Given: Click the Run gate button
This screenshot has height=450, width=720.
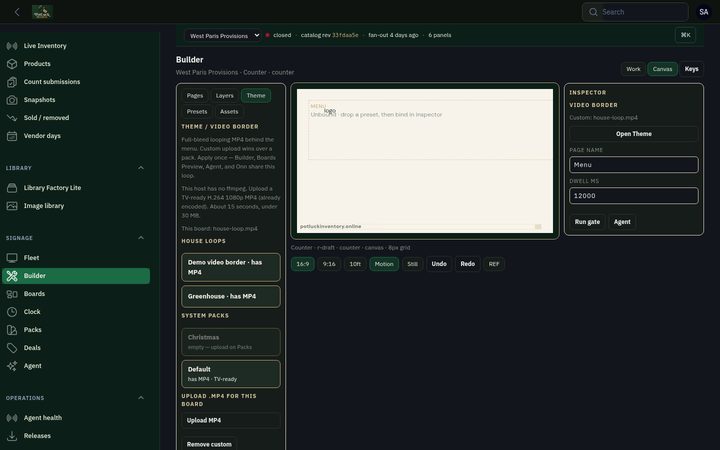Looking at the screenshot, I should (587, 222).
